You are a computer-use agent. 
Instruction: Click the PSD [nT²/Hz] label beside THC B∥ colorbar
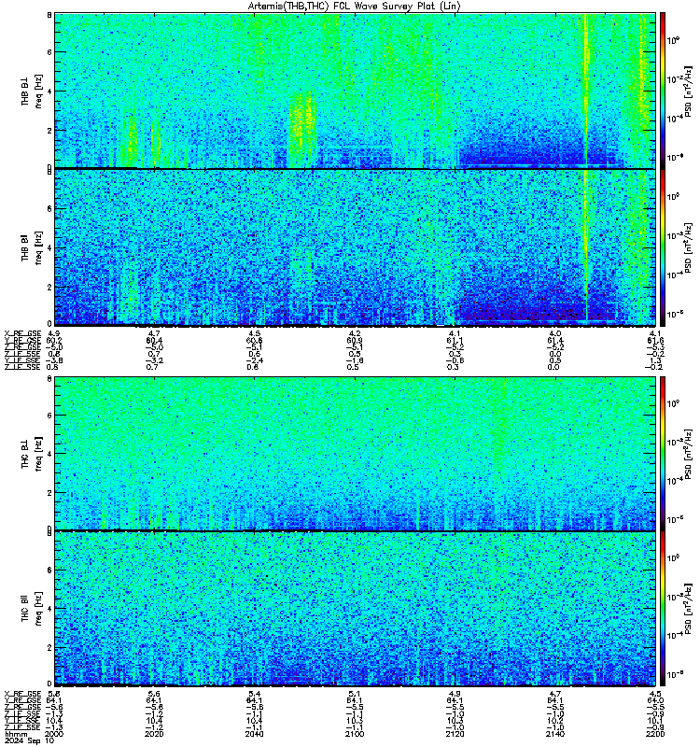point(688,608)
